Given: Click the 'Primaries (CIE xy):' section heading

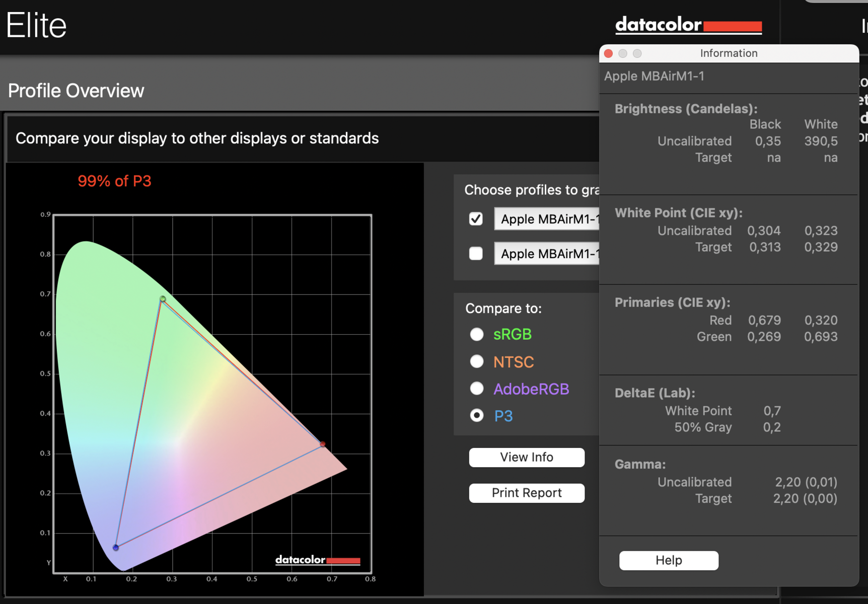Looking at the screenshot, I should (x=672, y=303).
